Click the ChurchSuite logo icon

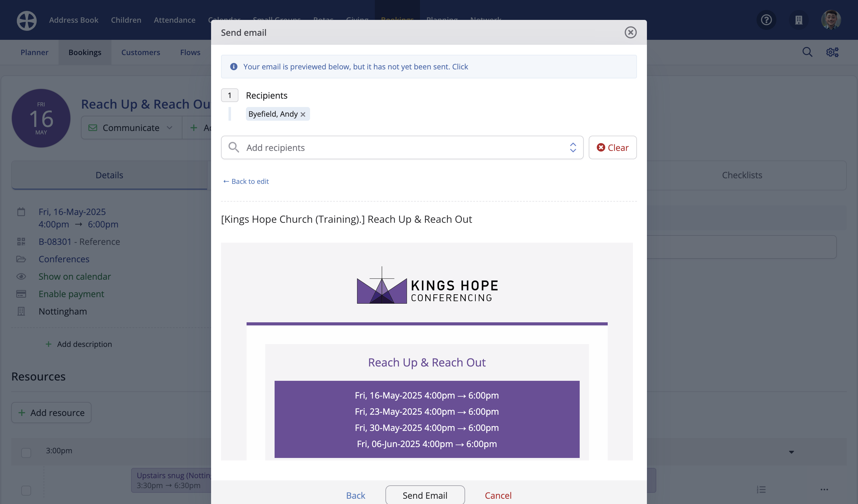point(26,20)
